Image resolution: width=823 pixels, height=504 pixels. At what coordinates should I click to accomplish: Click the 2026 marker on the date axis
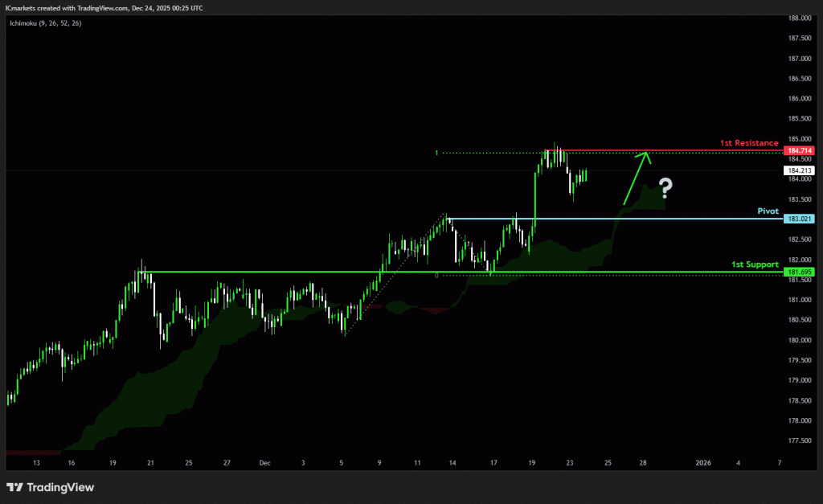702,463
